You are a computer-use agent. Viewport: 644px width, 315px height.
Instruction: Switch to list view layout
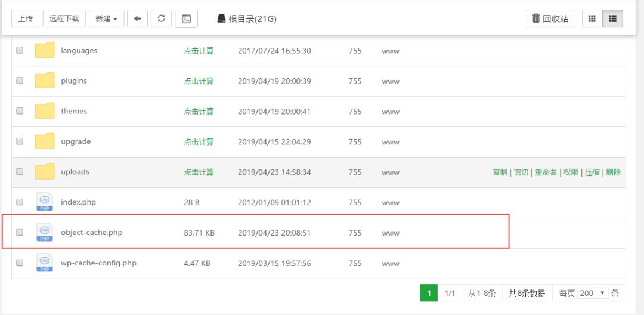click(612, 18)
